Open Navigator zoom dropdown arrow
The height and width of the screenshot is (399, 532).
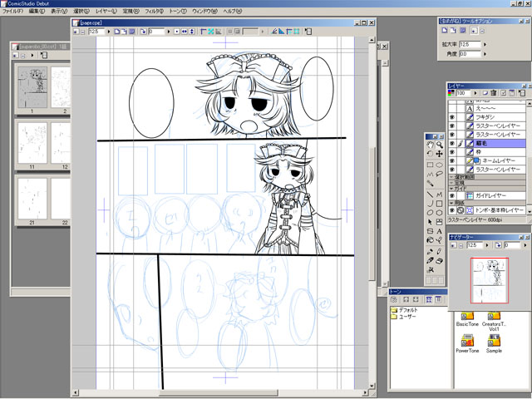(487, 245)
